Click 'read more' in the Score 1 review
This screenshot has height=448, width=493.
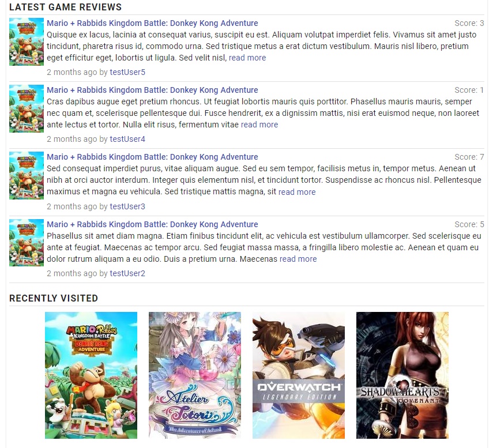tap(259, 125)
